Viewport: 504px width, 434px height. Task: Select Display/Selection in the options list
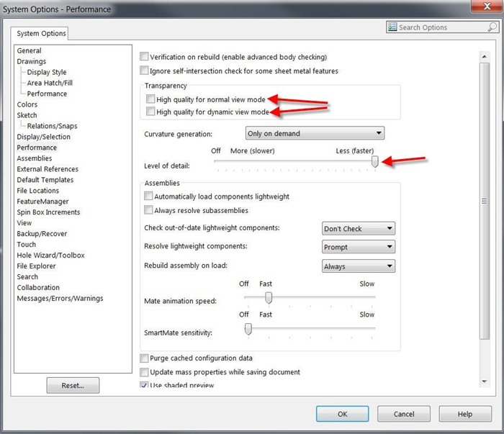[x=44, y=137]
